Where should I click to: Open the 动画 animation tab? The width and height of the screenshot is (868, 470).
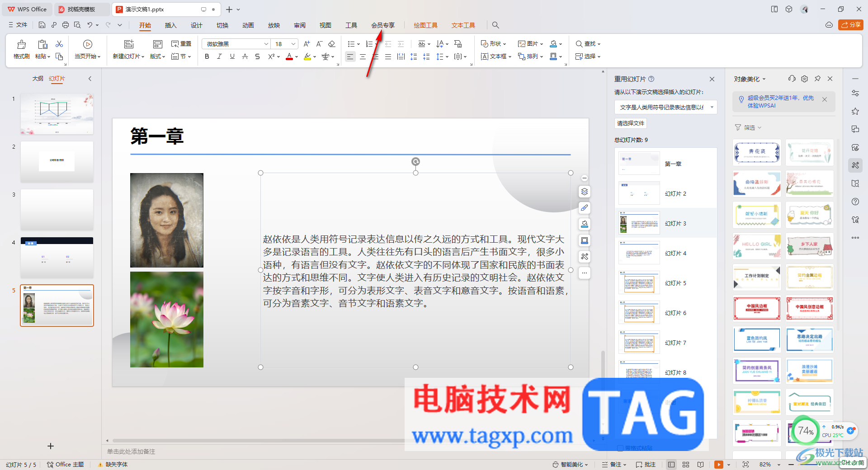pyautogui.click(x=248, y=25)
